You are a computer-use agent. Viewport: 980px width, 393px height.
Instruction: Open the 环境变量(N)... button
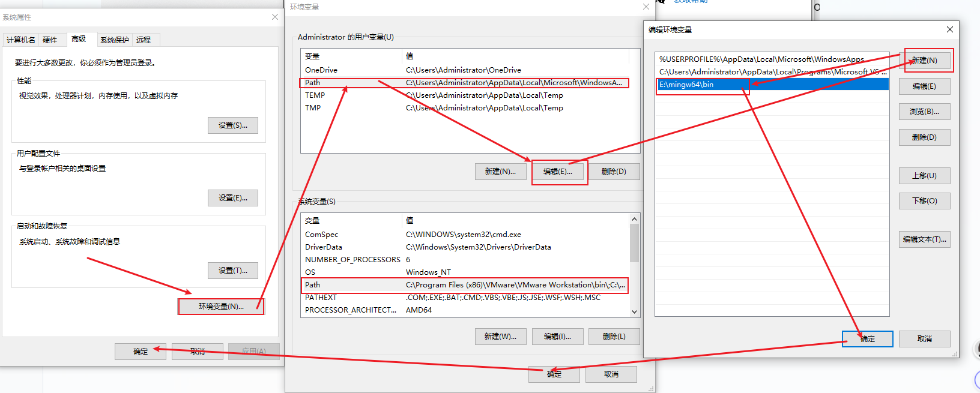pos(221,306)
